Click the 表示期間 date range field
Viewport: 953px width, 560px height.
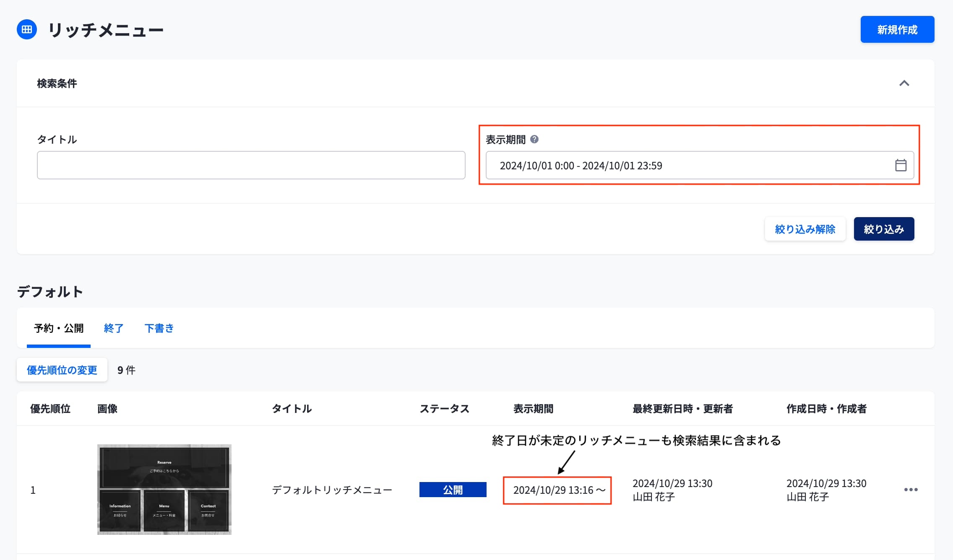(x=688, y=165)
